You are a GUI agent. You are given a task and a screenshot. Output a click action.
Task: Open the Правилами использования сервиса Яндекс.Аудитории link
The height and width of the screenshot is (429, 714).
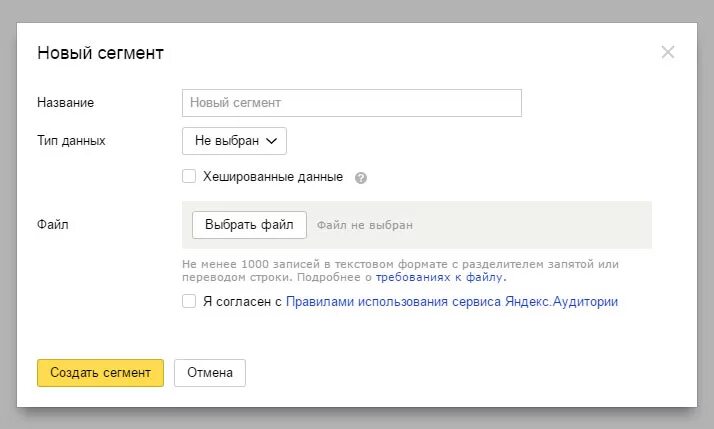pyautogui.click(x=452, y=301)
